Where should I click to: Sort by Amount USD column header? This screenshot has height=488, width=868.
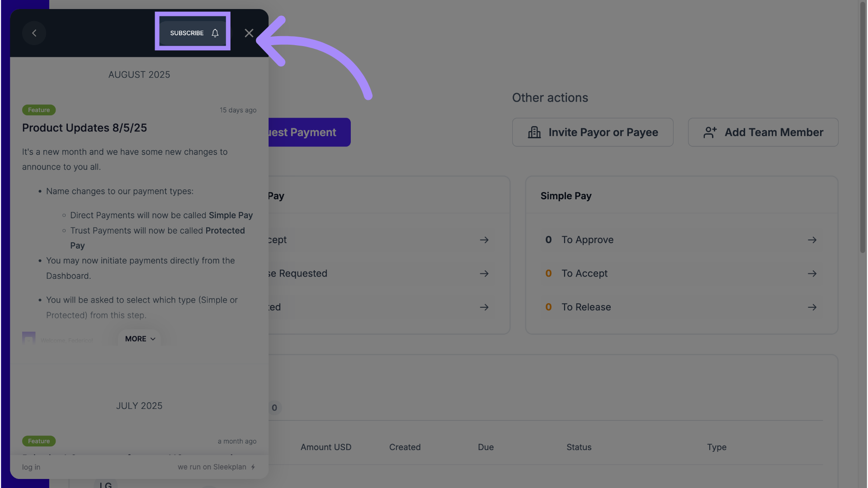(325, 447)
